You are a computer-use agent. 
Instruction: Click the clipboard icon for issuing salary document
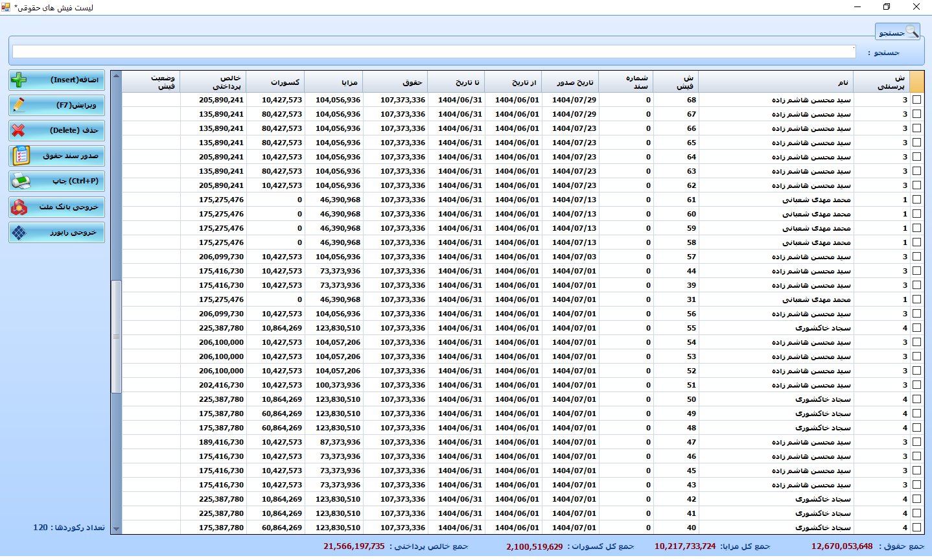pos(21,156)
